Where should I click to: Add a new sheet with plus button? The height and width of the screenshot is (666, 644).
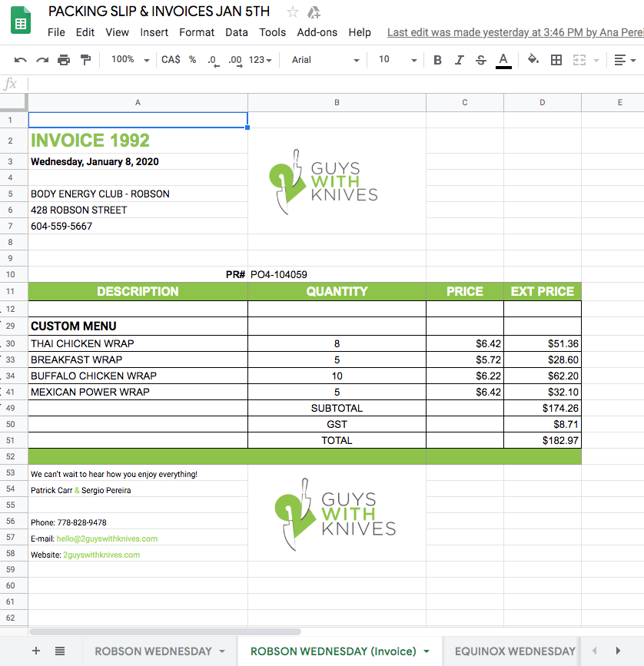point(36,651)
